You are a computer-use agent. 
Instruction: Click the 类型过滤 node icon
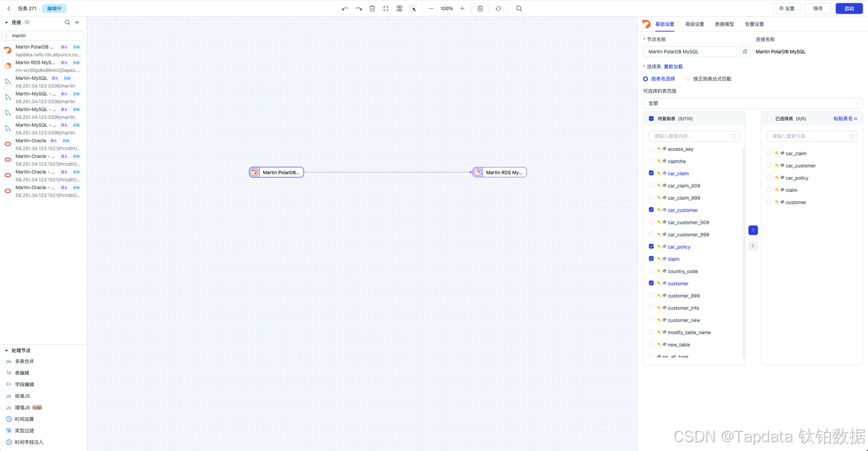coord(9,431)
